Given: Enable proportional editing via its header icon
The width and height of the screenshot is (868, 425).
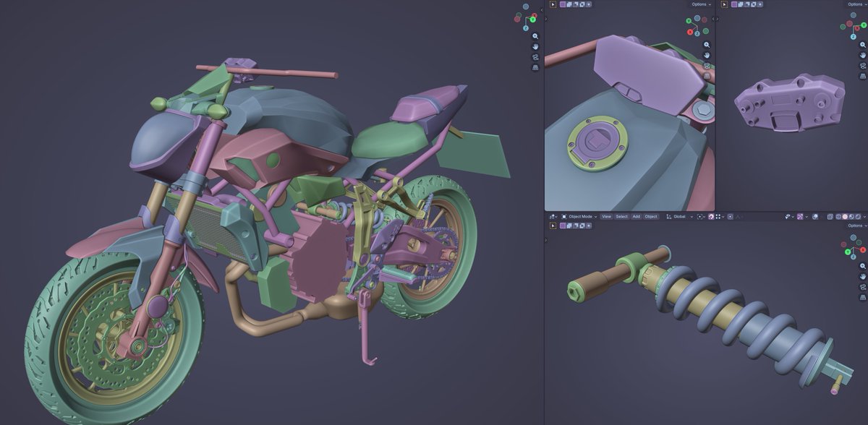Looking at the screenshot, I should point(730,216).
